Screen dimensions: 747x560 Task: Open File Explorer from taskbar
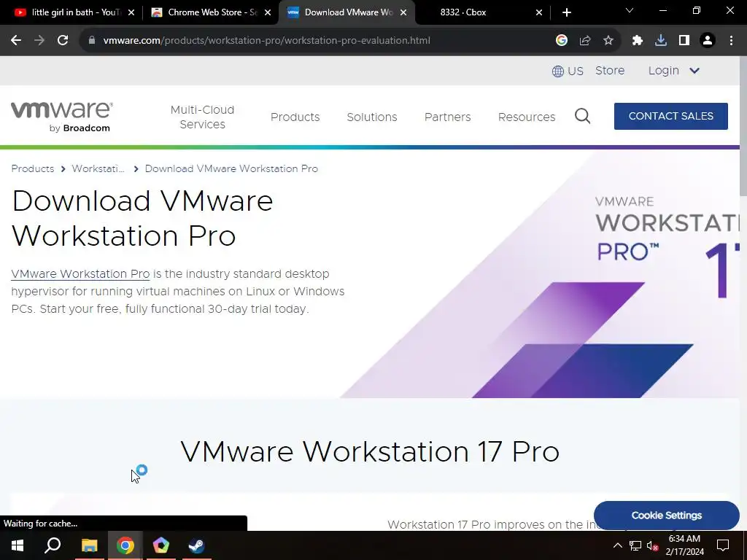(89, 545)
